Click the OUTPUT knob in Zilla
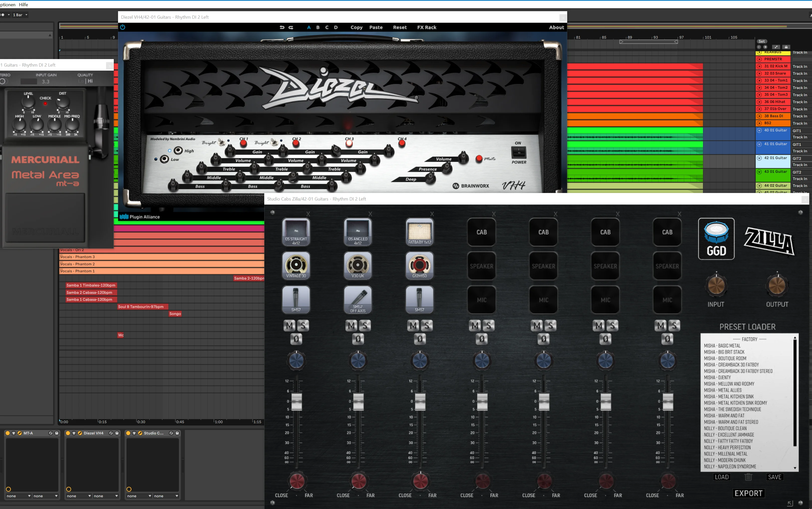The image size is (812, 509). [777, 286]
